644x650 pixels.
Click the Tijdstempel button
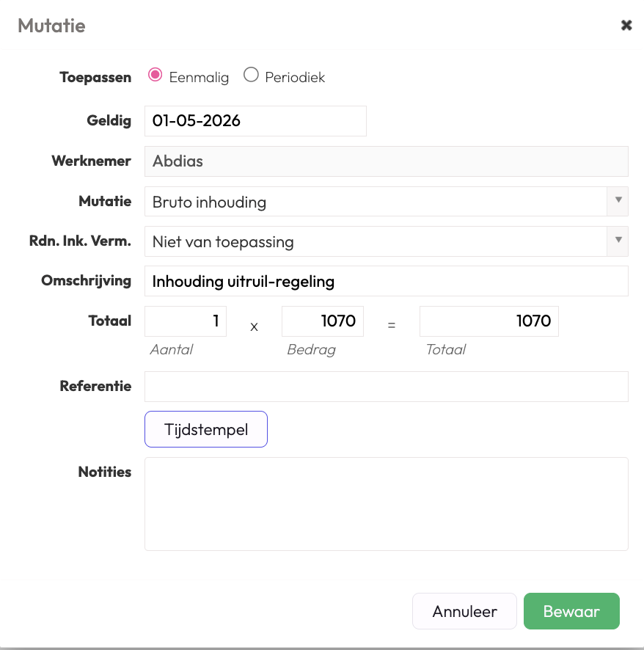[206, 429]
